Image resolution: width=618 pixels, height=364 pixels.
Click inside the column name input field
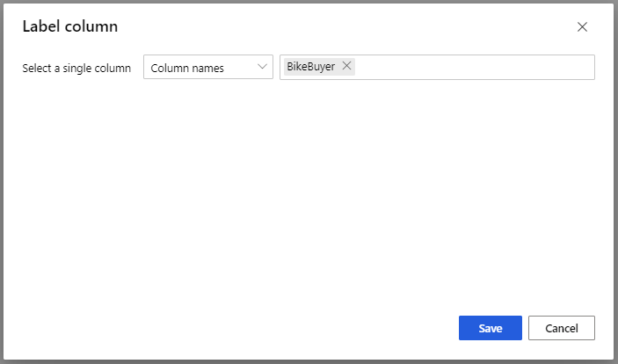pos(475,68)
